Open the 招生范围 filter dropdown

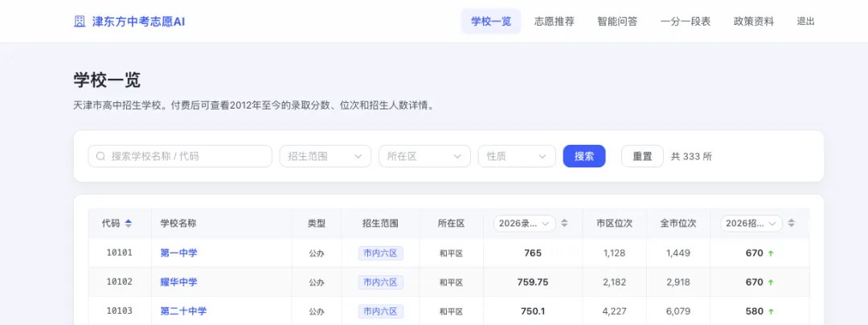click(325, 156)
